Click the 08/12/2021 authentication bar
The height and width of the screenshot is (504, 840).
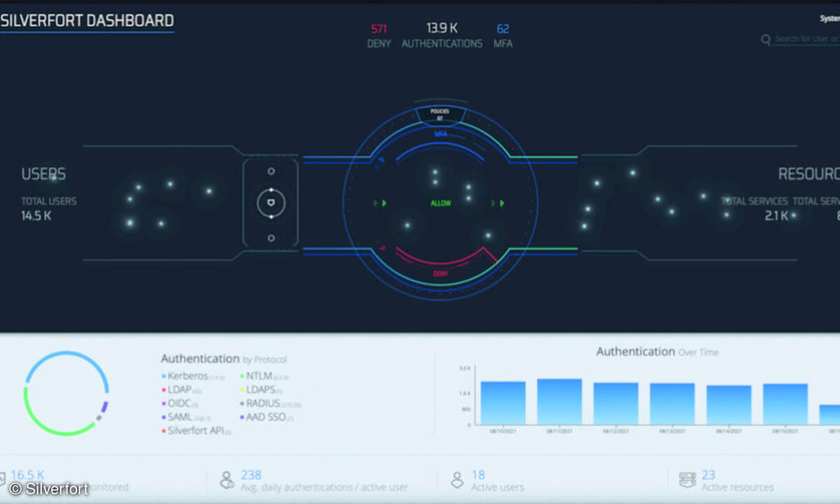click(x=616, y=404)
